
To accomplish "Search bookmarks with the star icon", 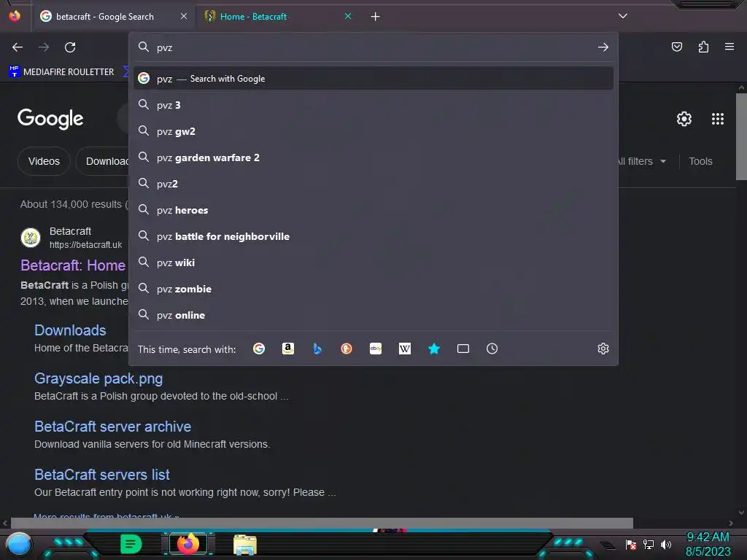I will click(434, 349).
